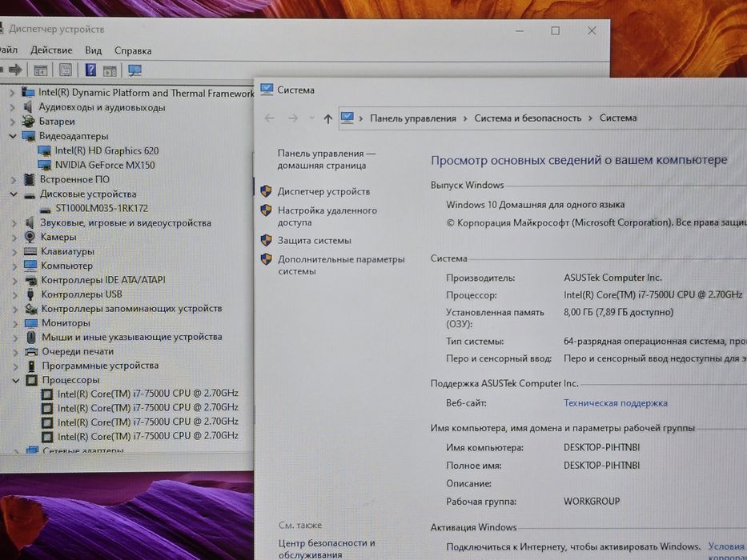Screen dimensions: 747x560
Task: Click the Properties toolbar icon in Device Manager
Action: click(66, 70)
